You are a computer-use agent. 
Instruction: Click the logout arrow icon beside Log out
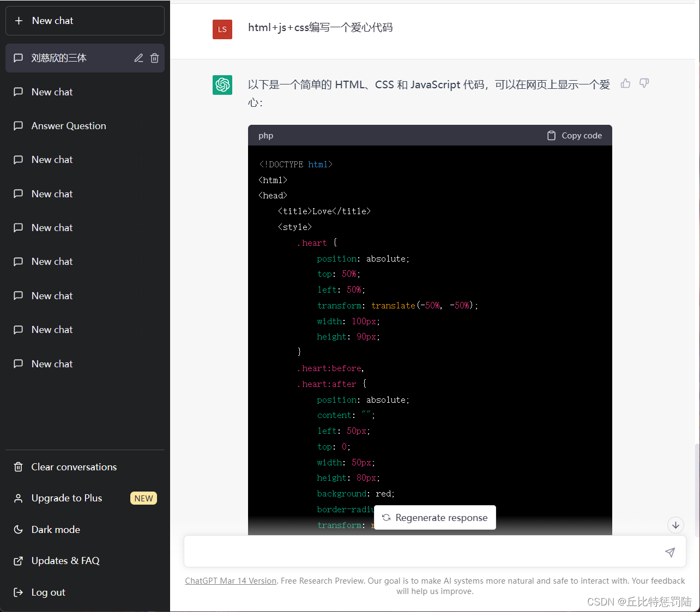(18, 592)
